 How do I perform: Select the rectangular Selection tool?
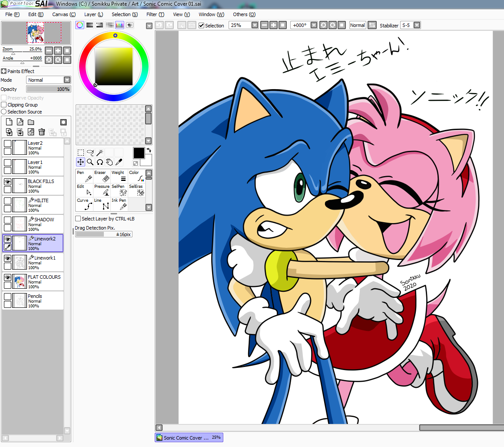[x=81, y=153]
